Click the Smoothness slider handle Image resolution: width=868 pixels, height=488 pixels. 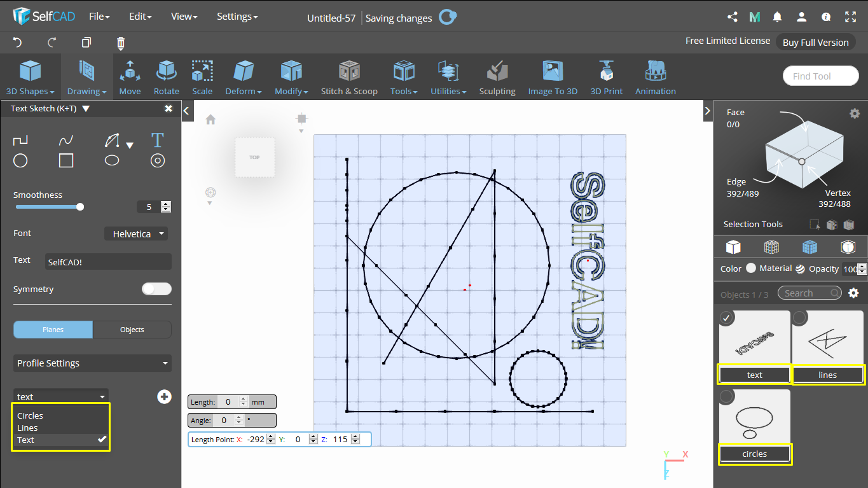point(79,207)
